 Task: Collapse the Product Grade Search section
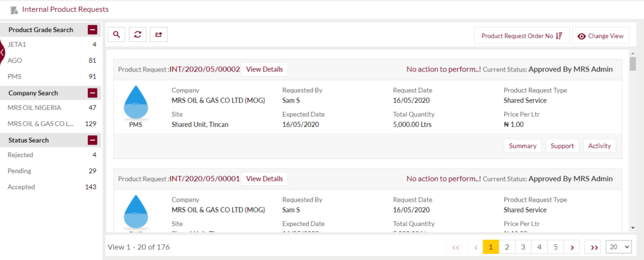92,30
